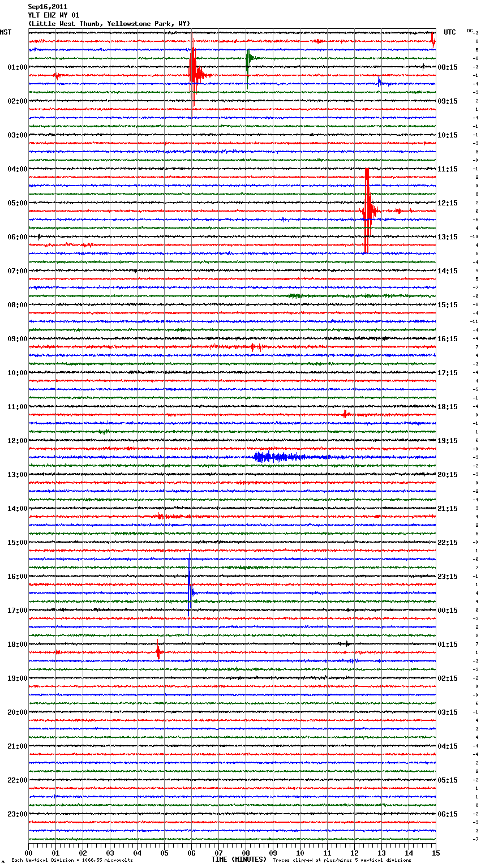Image resolution: width=481 pixels, height=868 pixels.
Task: Pick the '01:15' UTC time label
Action: [x=448, y=644]
